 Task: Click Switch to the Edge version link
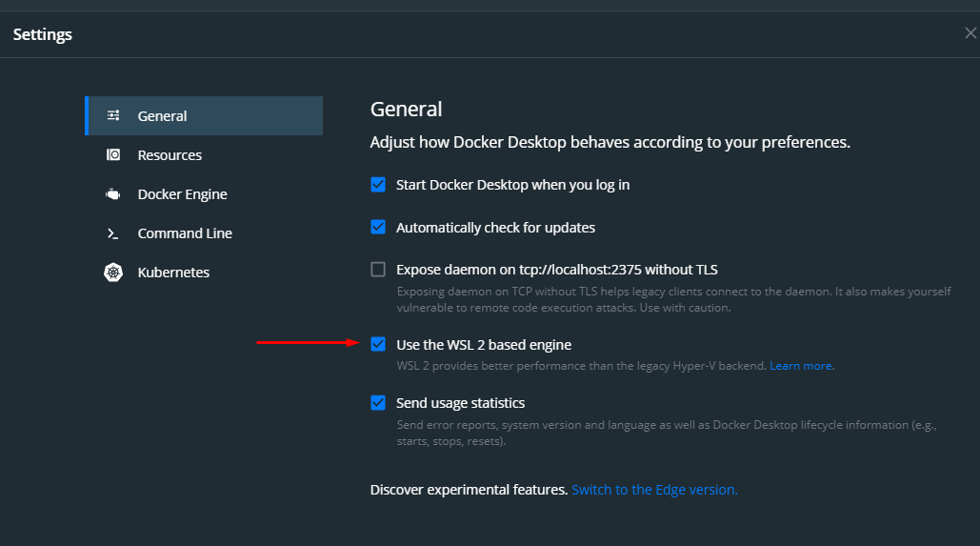click(x=654, y=490)
